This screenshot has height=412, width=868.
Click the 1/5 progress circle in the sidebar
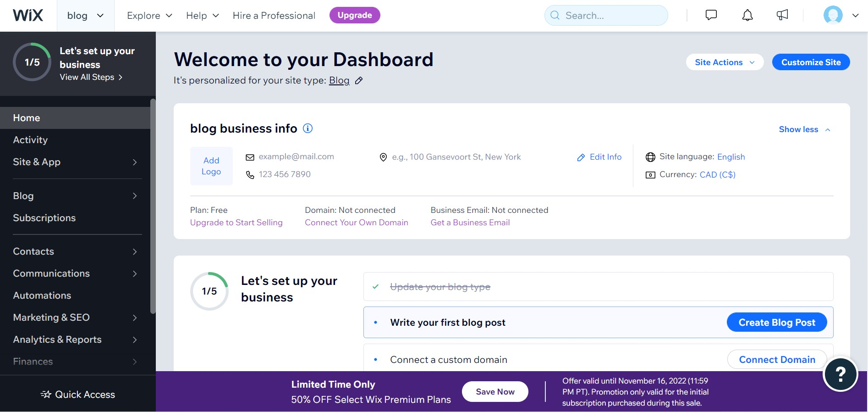[32, 62]
